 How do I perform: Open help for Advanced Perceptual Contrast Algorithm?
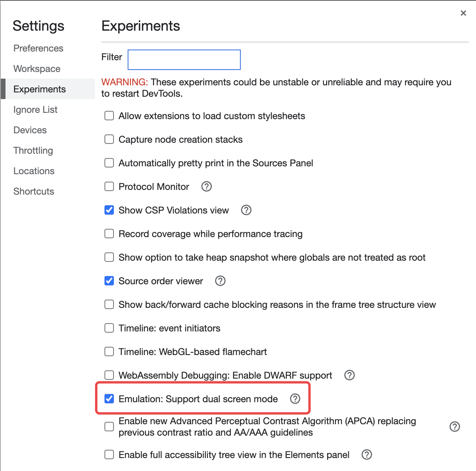(x=455, y=427)
